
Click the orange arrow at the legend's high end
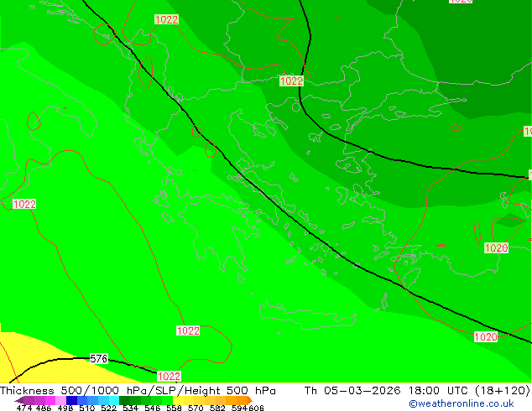[x=250, y=400]
